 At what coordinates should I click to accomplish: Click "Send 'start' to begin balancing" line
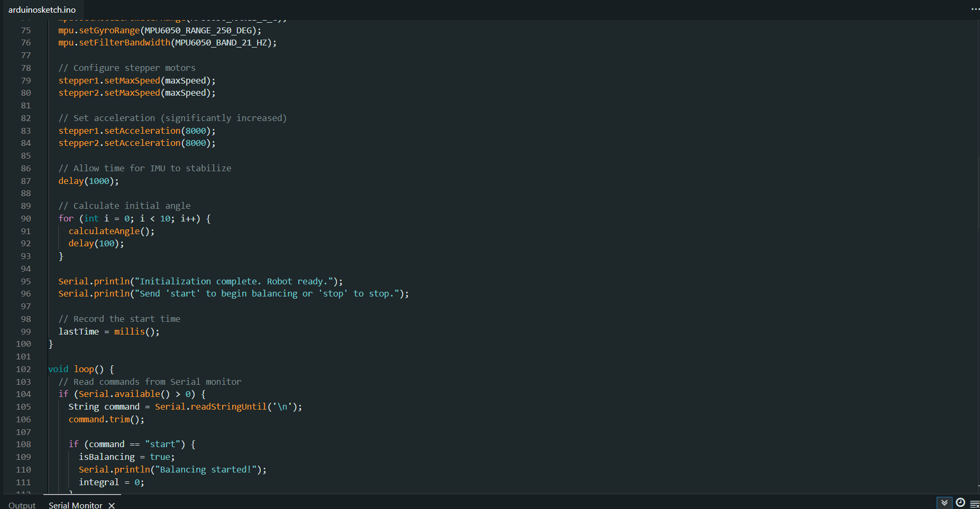pos(234,293)
